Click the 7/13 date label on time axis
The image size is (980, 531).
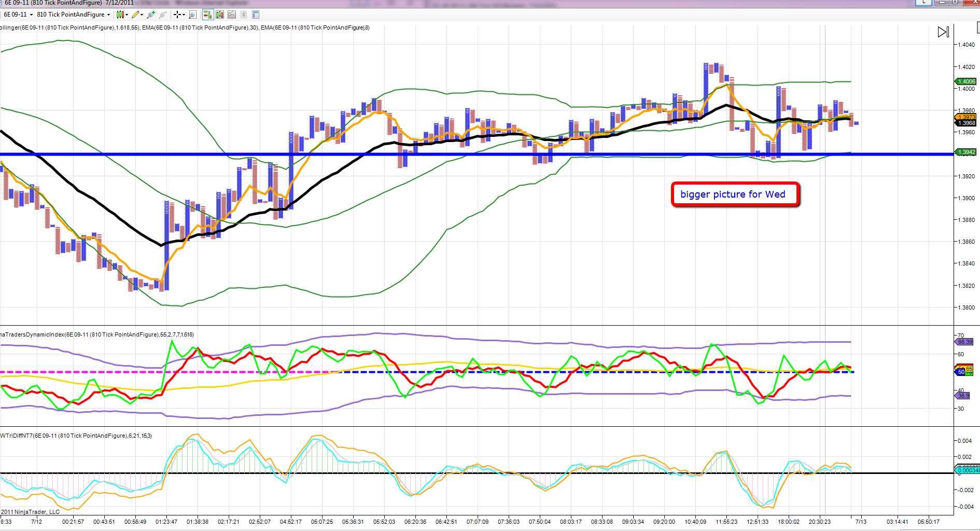pyautogui.click(x=861, y=522)
